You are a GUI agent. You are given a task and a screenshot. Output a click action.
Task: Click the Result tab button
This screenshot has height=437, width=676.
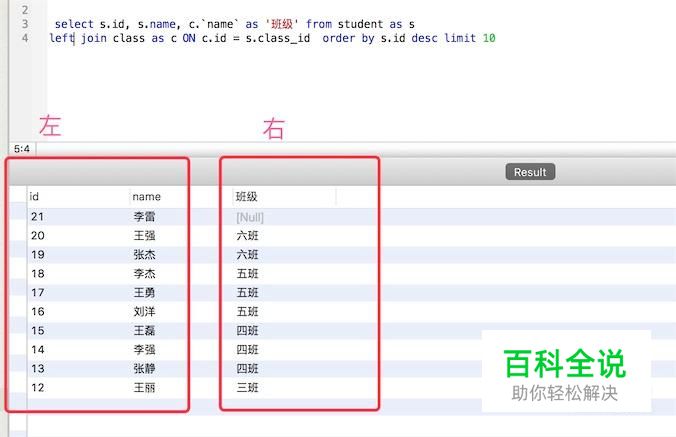tap(530, 172)
